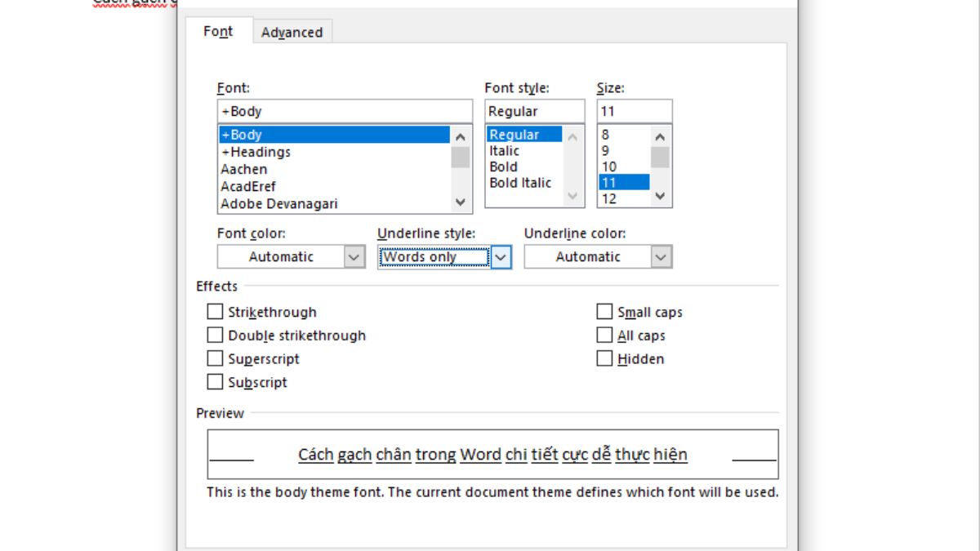Pick Aachen from the font list

click(244, 169)
